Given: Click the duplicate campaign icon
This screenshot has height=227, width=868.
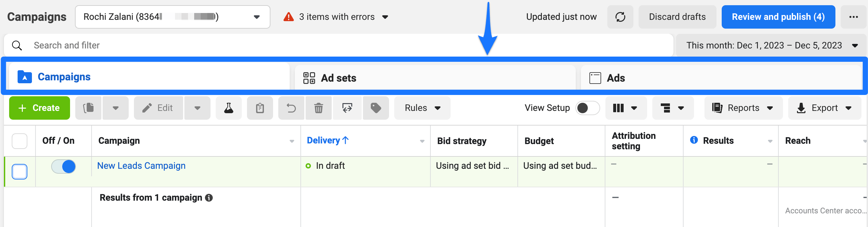Looking at the screenshot, I should pyautogui.click(x=88, y=108).
